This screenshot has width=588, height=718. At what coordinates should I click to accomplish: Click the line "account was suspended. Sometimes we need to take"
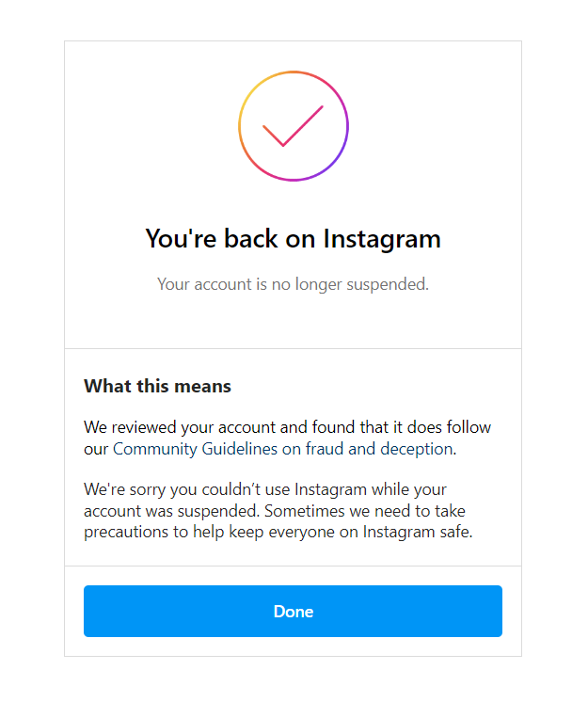275,511
